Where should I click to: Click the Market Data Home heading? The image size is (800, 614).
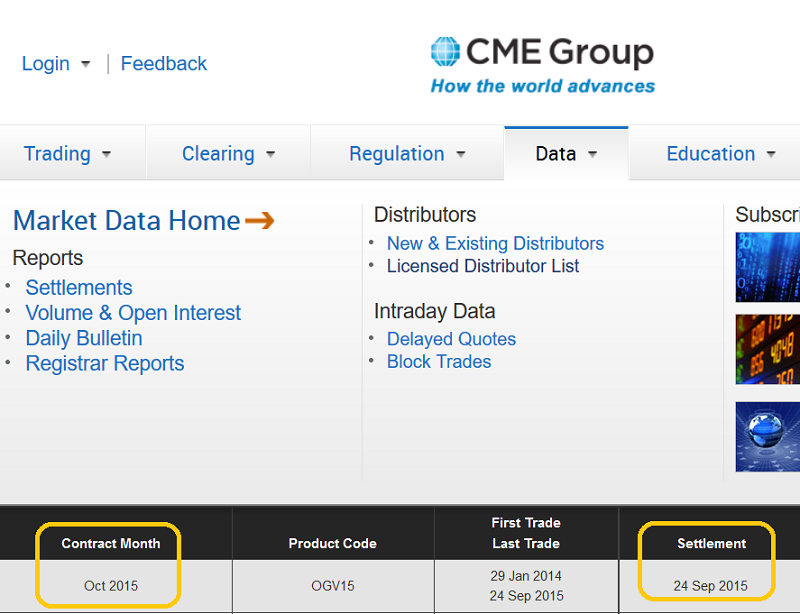coord(126,220)
